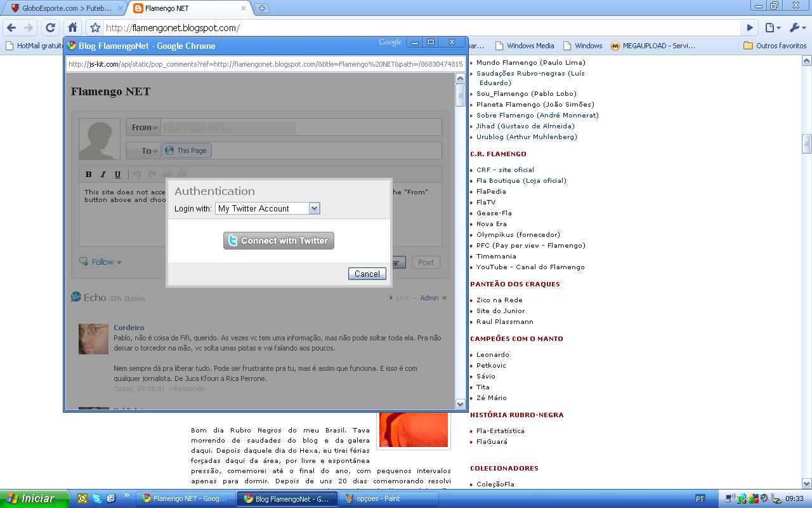Screen dimensions: 812x508
Task: Open a new tab with plus button
Action: (x=261, y=8)
